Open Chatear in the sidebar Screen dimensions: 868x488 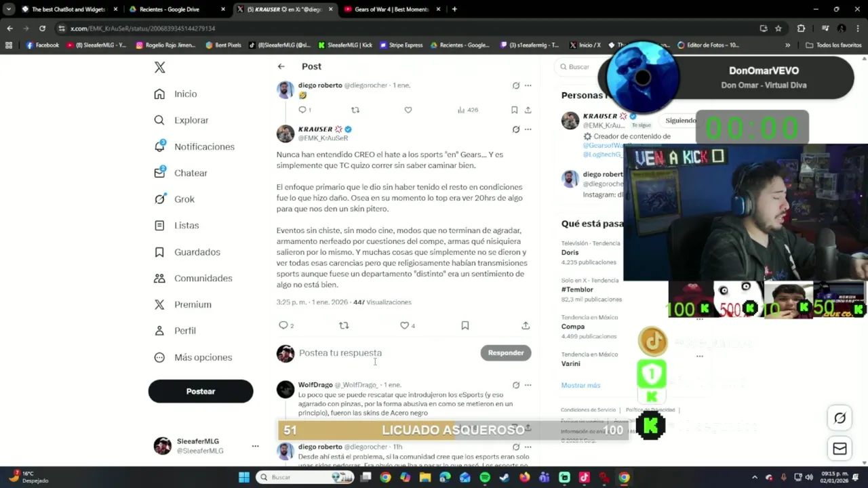coord(180,173)
